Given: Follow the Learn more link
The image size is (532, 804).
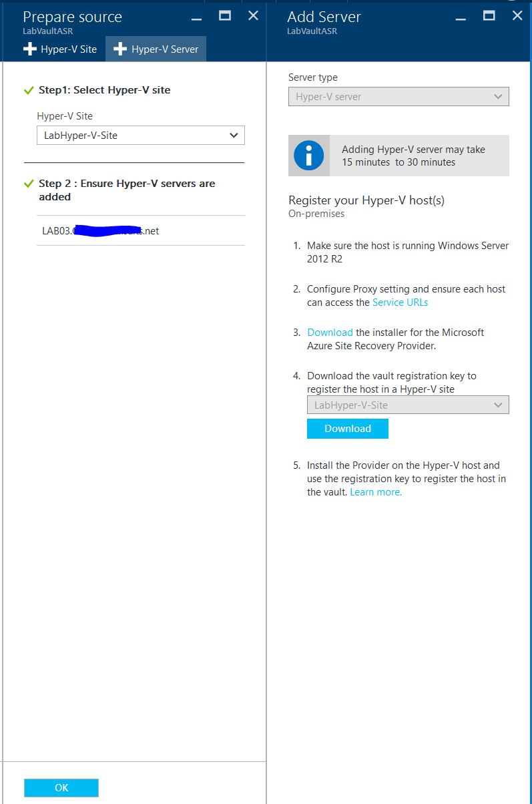Looking at the screenshot, I should point(376,492).
